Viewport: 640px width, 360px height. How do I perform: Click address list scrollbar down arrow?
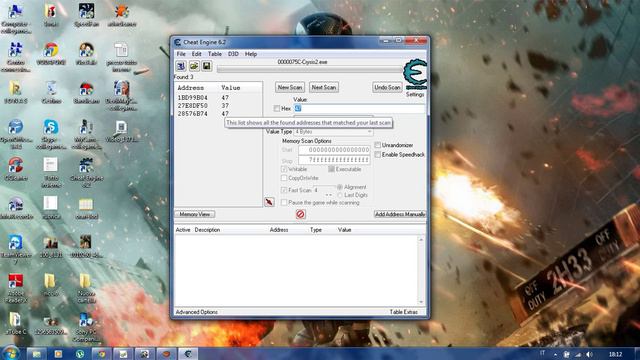point(421,302)
